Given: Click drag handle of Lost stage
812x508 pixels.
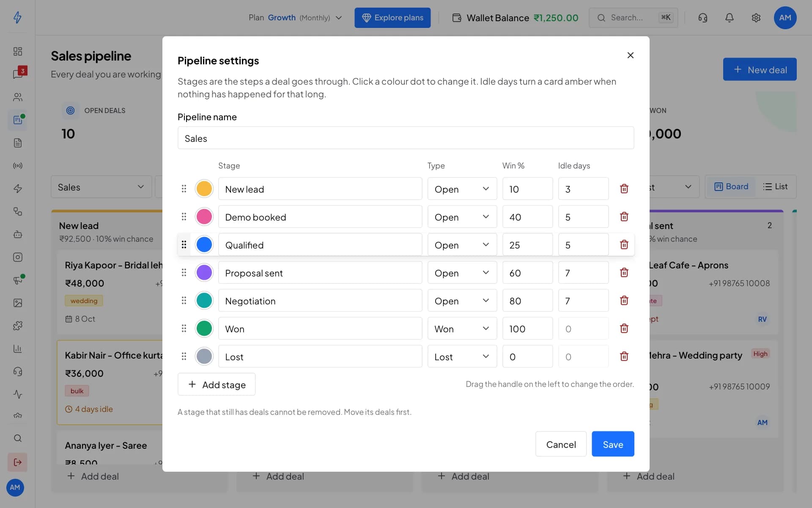Looking at the screenshot, I should [184, 356].
